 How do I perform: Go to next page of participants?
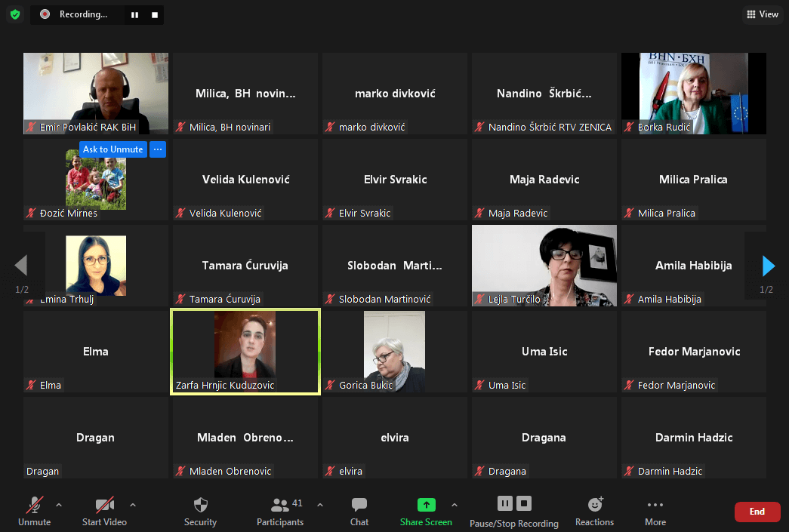[768, 266]
